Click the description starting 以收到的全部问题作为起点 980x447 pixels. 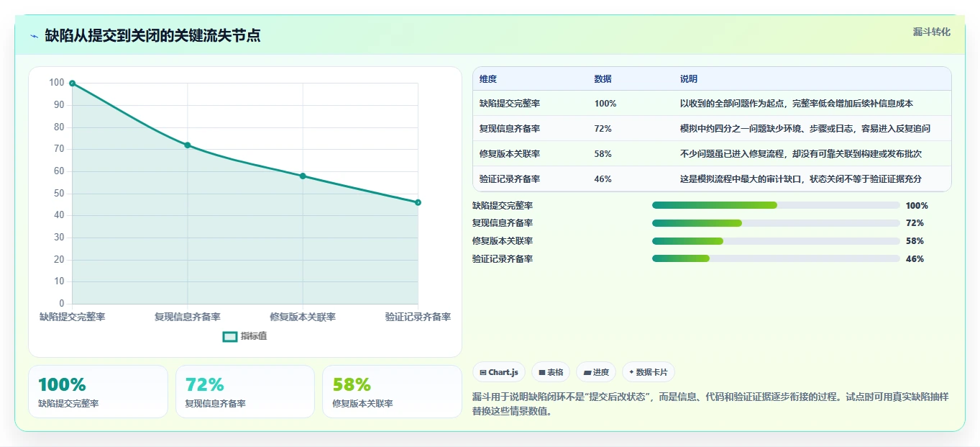click(797, 104)
